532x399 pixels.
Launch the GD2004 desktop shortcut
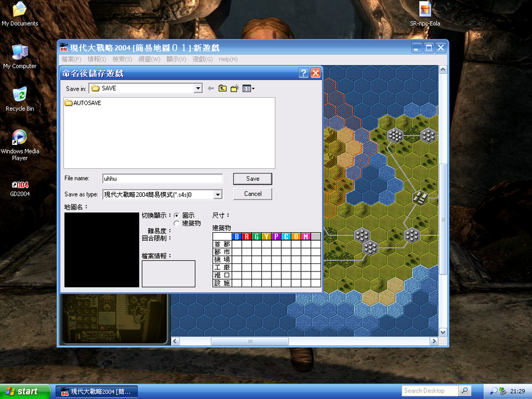click(20, 189)
